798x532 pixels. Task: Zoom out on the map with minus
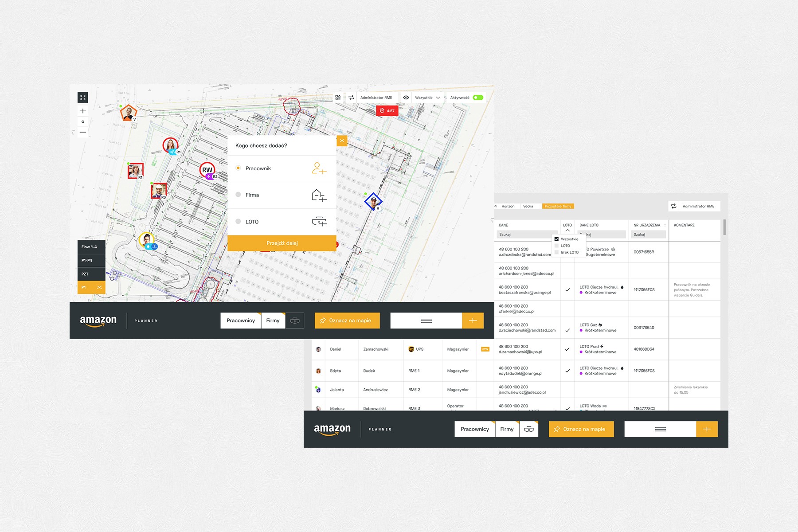coord(83,132)
